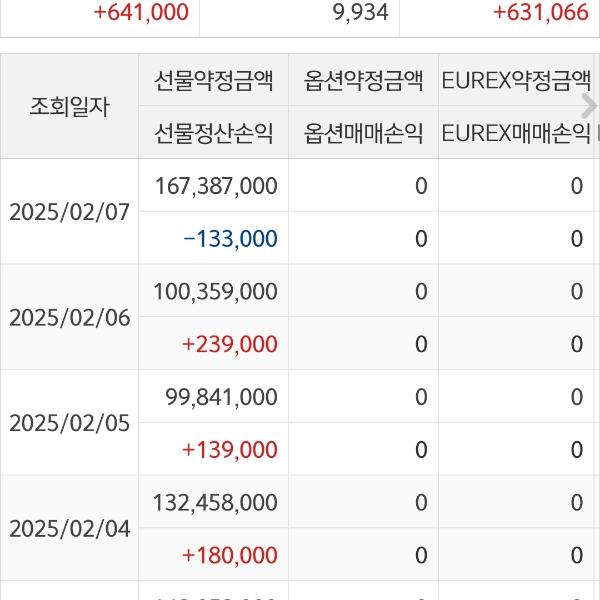Select the EUREX약정금액 column header
The image size is (600, 600).
513,81
